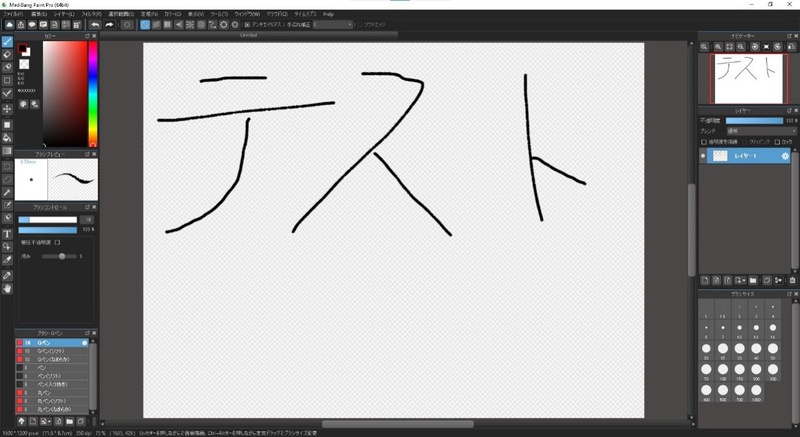Select the Bucket fill tool
Screen dimensions: 800x437
[7, 138]
